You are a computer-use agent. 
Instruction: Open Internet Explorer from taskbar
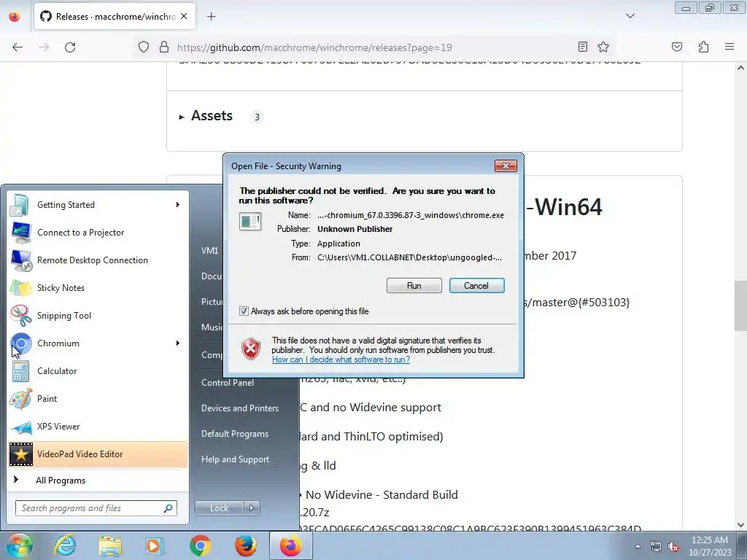(65, 545)
